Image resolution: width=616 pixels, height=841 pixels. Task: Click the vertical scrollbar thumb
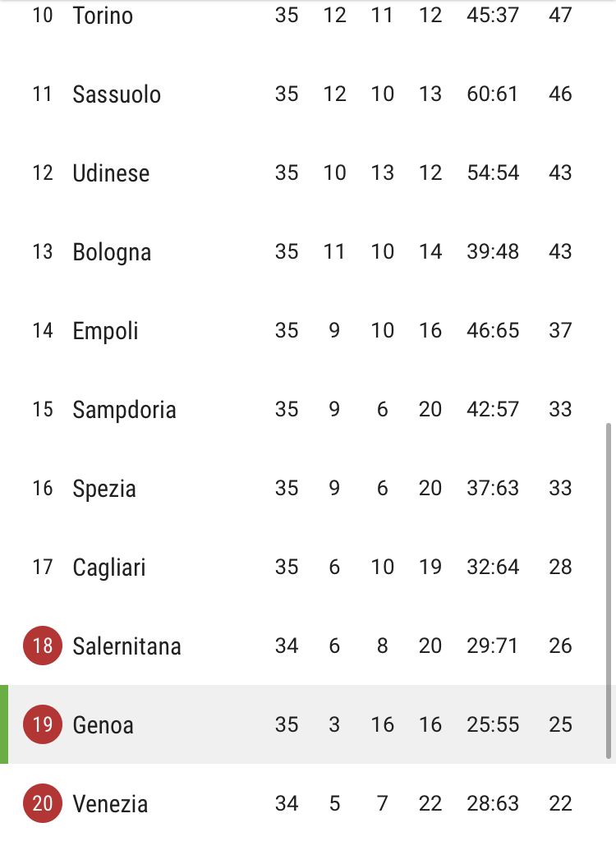coord(608,591)
